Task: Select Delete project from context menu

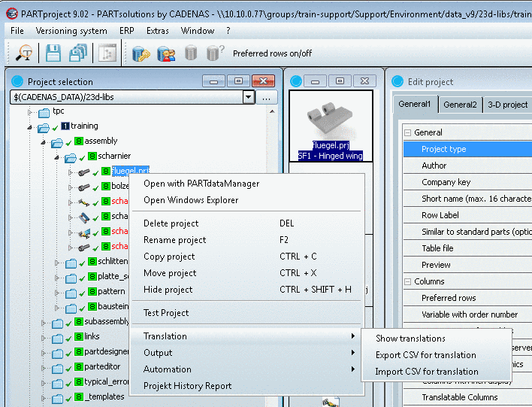Action: 247,223
